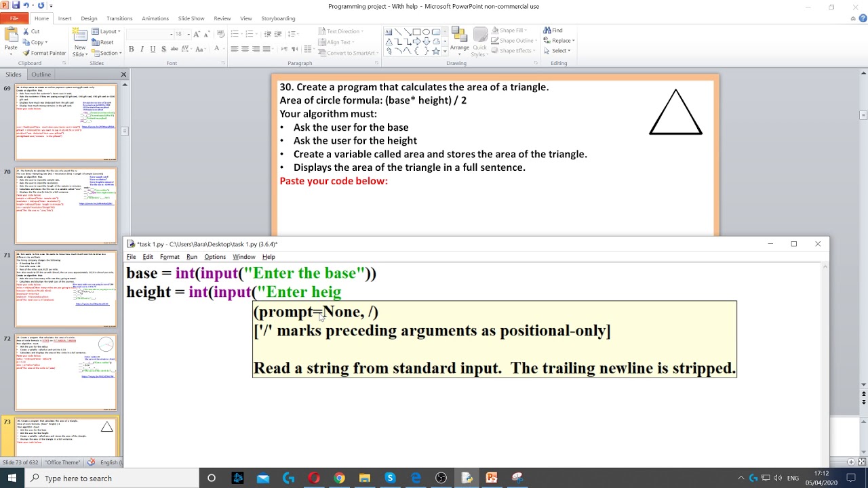Click the spell check status bar icon
This screenshot has width=868, height=488.
pyautogui.click(x=92, y=462)
